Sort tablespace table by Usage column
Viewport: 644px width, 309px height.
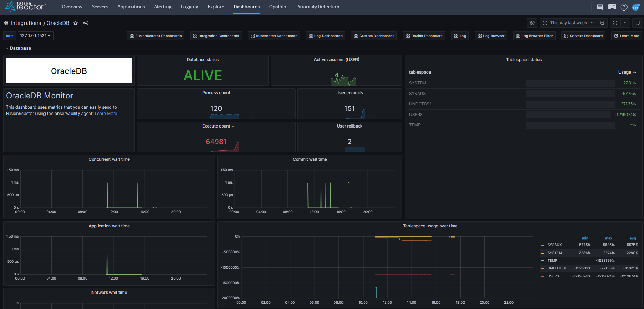627,72
